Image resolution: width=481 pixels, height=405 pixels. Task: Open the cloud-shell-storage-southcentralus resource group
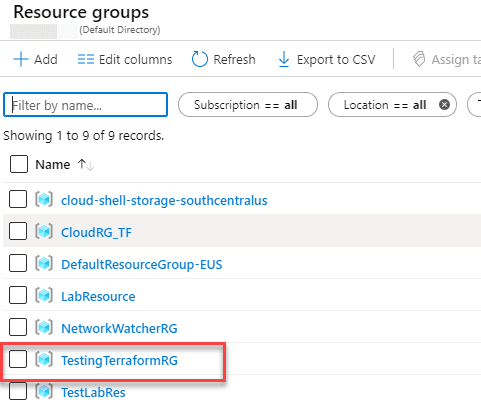point(164,201)
